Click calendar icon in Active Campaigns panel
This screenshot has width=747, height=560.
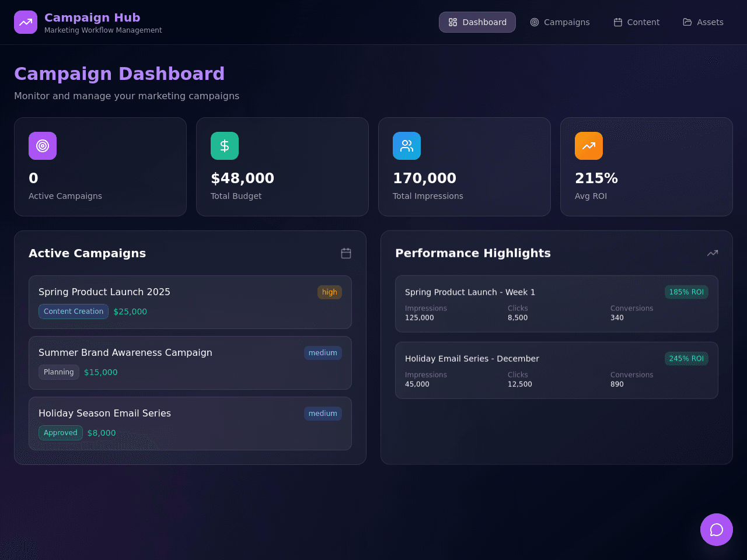click(x=346, y=253)
